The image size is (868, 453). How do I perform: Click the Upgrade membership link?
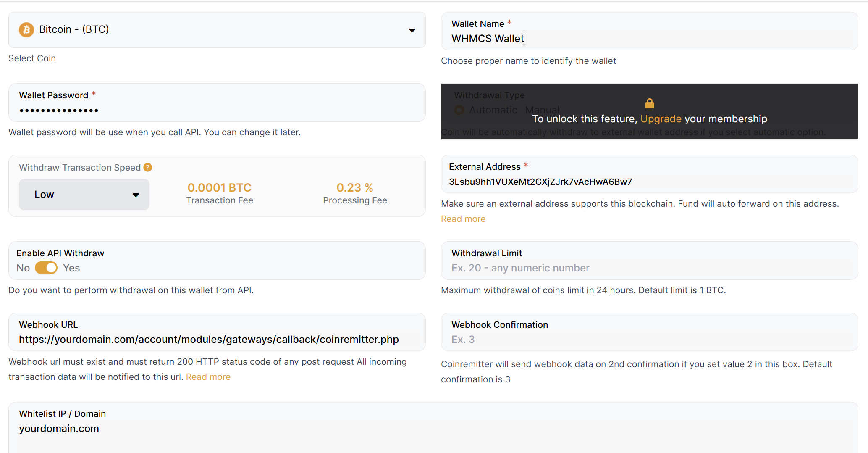[661, 119]
